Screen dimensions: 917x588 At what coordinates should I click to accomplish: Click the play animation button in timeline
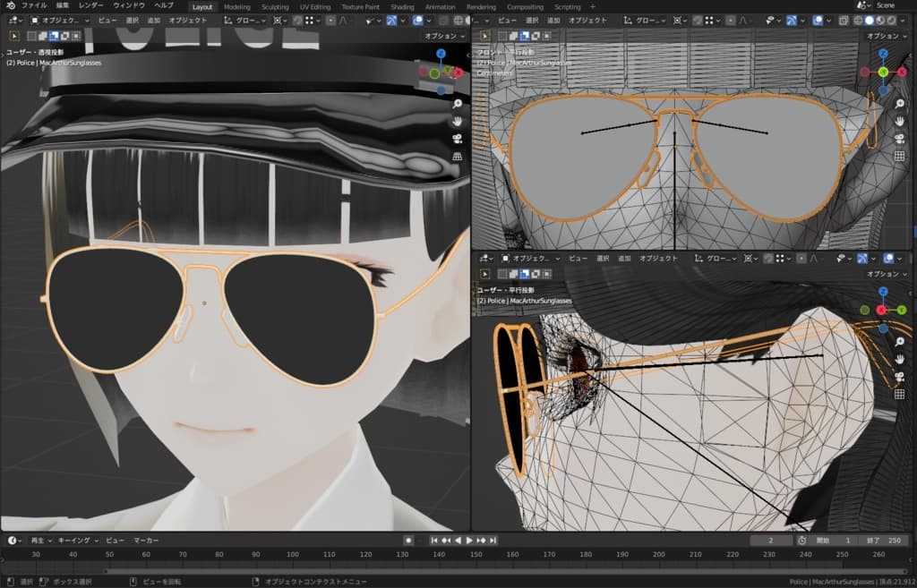point(469,541)
